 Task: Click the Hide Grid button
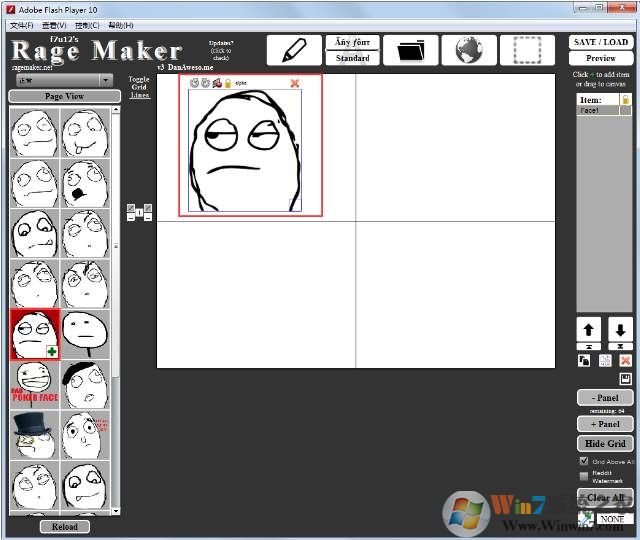[x=605, y=443]
